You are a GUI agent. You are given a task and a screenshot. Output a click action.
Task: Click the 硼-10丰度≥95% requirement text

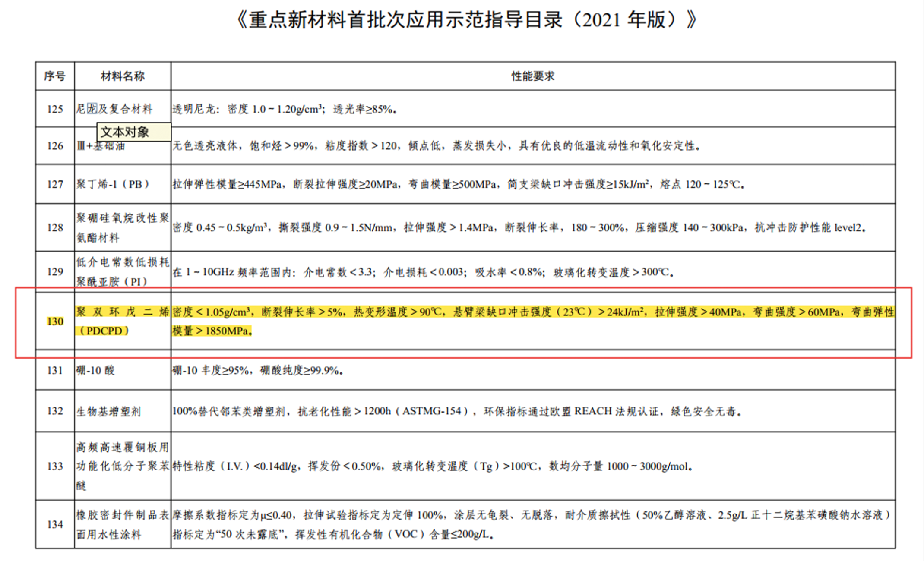[x=258, y=370]
